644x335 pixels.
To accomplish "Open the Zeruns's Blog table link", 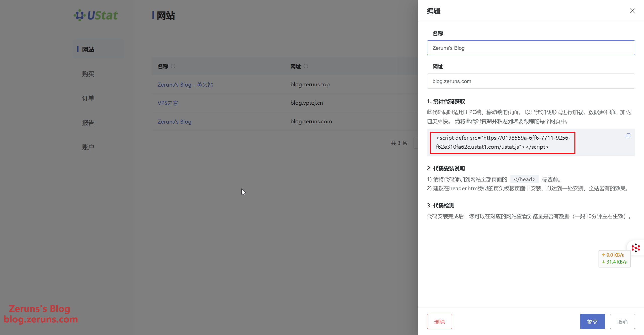I will point(174,122).
